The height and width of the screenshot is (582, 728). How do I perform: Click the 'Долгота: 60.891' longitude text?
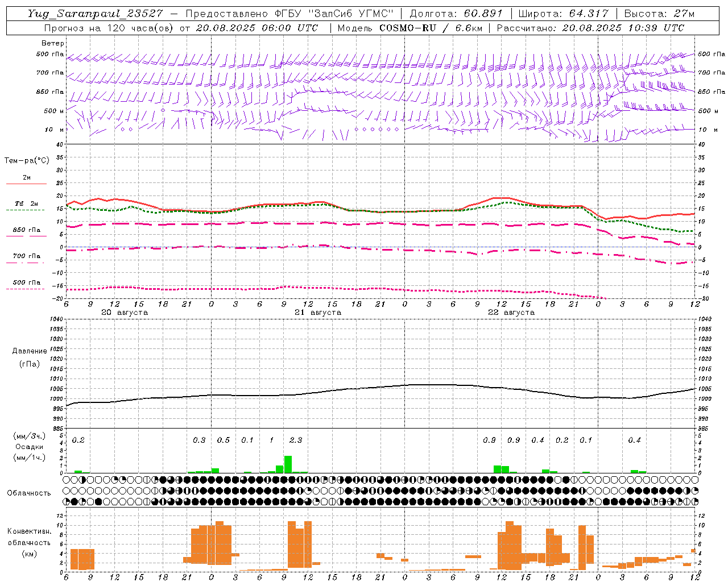pyautogui.click(x=456, y=14)
